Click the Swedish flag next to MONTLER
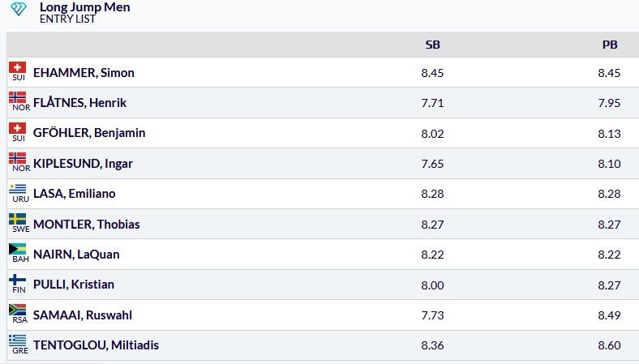Image resolution: width=639 pixels, height=364 pixels. pos(18,219)
